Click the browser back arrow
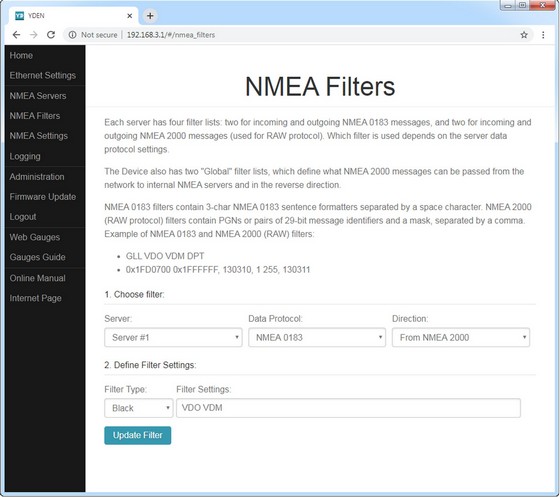This screenshot has height=497, width=560. [16, 35]
